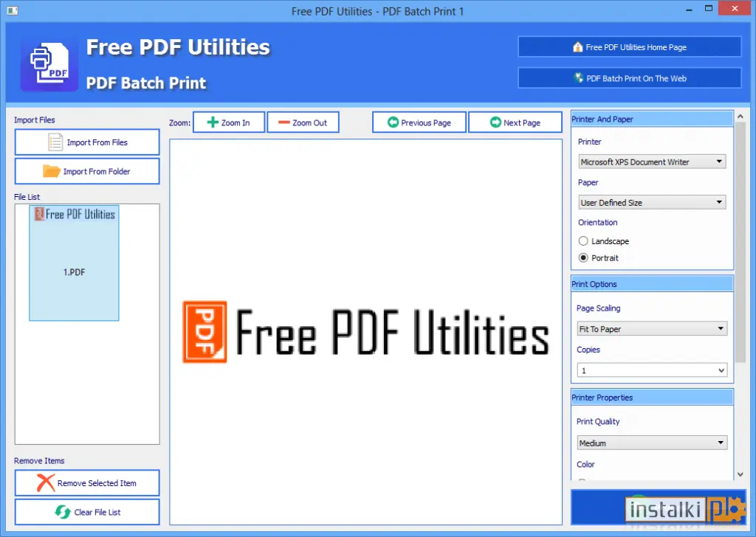Click the red X Remove Selected Item icon
756x537 pixels.
pyautogui.click(x=45, y=482)
